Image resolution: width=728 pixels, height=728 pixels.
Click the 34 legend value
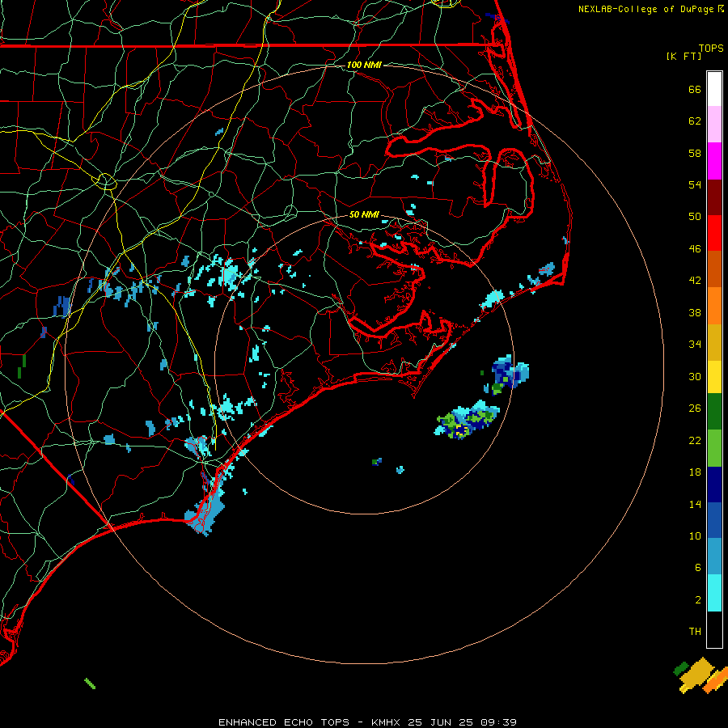(695, 345)
